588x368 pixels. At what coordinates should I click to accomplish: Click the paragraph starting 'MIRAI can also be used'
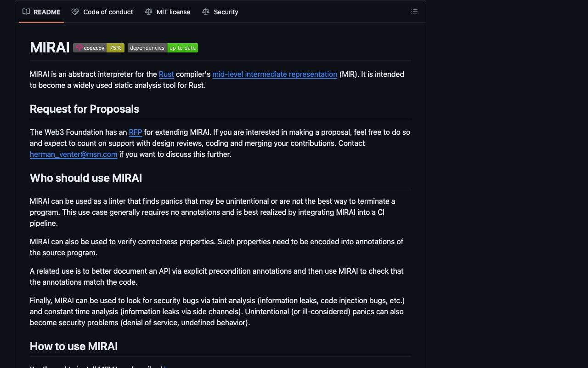220,247
